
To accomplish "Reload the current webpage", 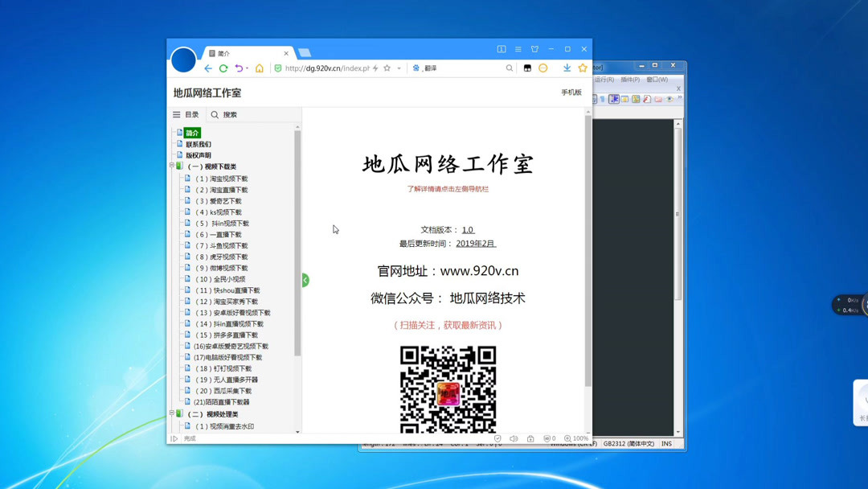I will click(x=223, y=68).
